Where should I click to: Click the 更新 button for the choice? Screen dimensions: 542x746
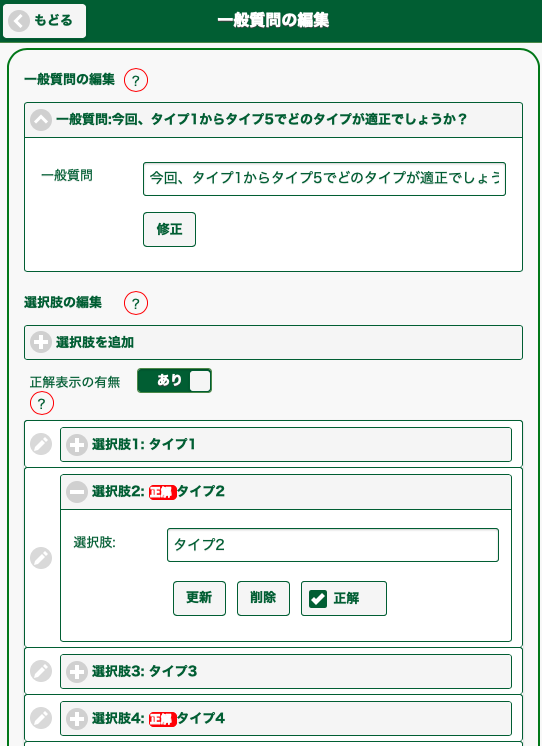(x=199, y=599)
